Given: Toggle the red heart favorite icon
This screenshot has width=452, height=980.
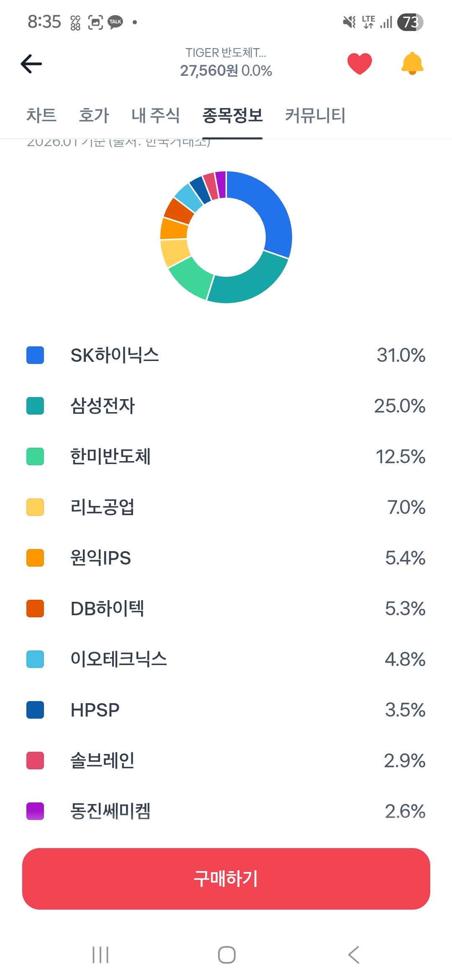Looking at the screenshot, I should (360, 64).
